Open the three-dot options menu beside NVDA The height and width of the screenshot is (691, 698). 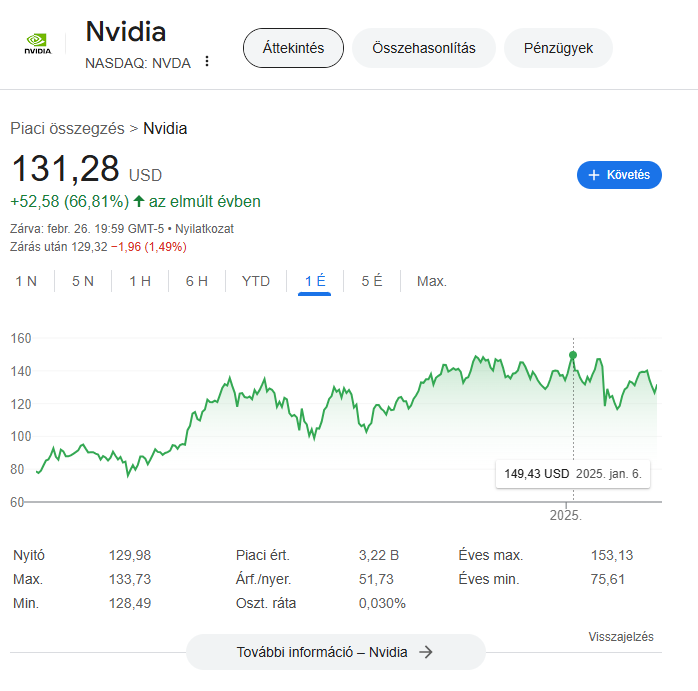tap(207, 61)
